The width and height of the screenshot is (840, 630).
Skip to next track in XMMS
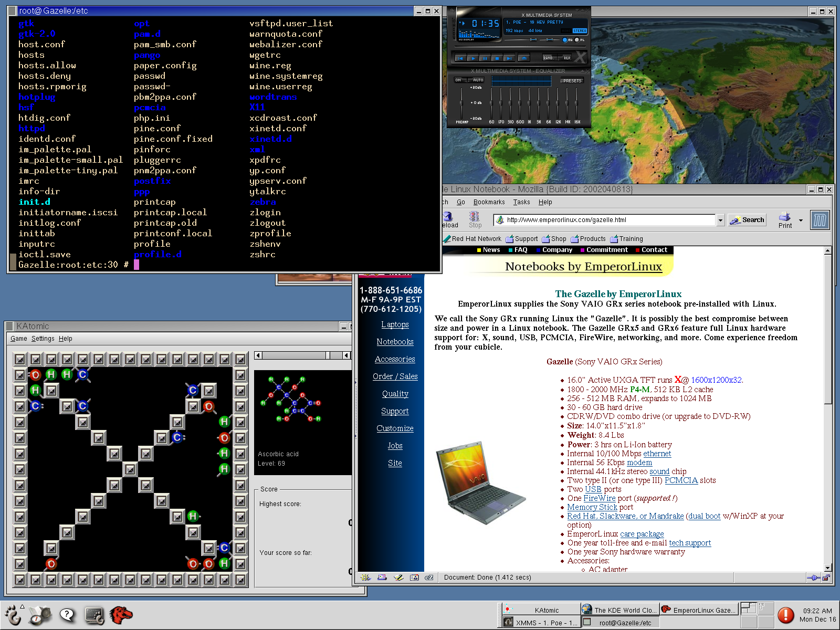(x=509, y=58)
